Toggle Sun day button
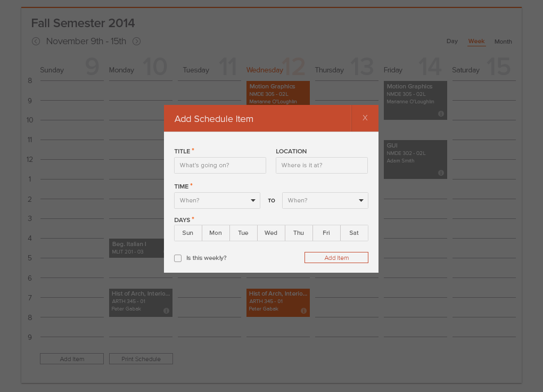The image size is (543, 392). point(188,233)
